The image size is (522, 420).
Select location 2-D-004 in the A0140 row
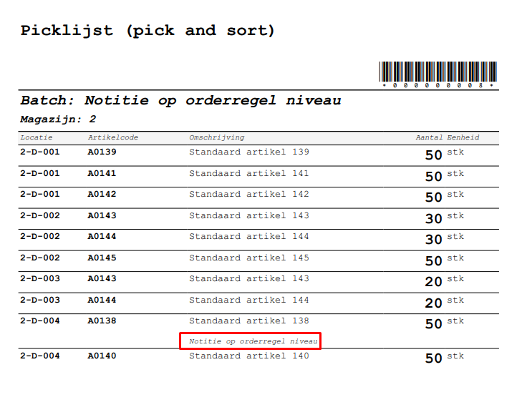point(40,356)
